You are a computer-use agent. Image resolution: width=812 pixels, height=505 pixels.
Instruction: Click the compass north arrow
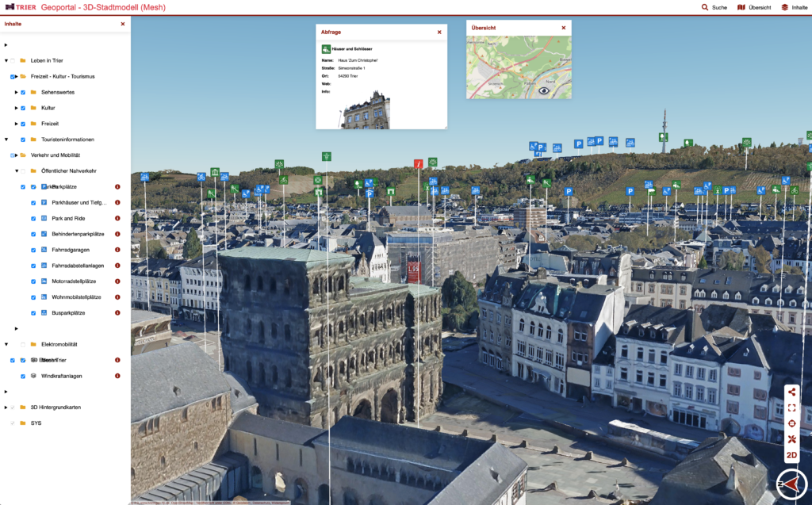coord(790,484)
